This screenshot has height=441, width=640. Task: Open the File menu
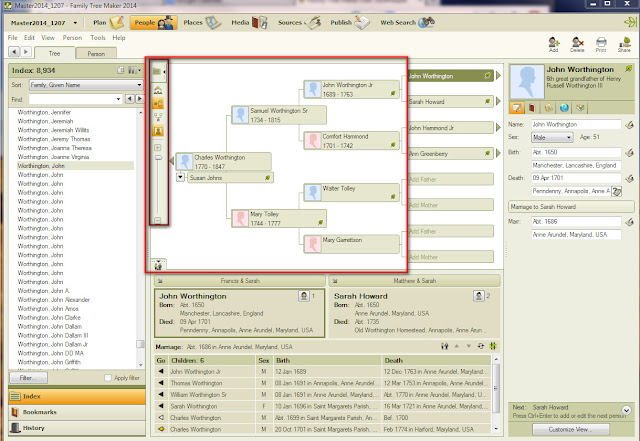(13, 38)
